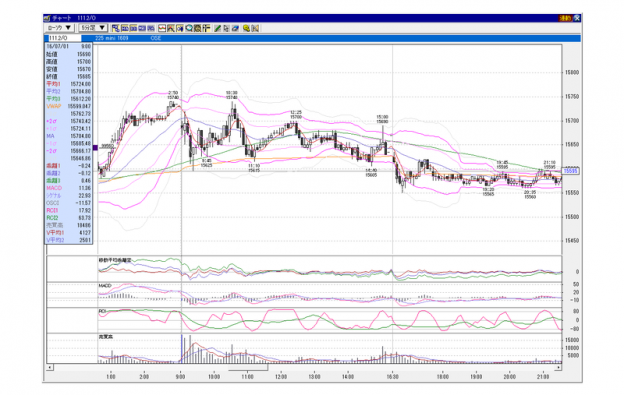Toggle the third highlighted panel layout icon
The width and height of the screenshot is (624, 395).
[x=133, y=28]
